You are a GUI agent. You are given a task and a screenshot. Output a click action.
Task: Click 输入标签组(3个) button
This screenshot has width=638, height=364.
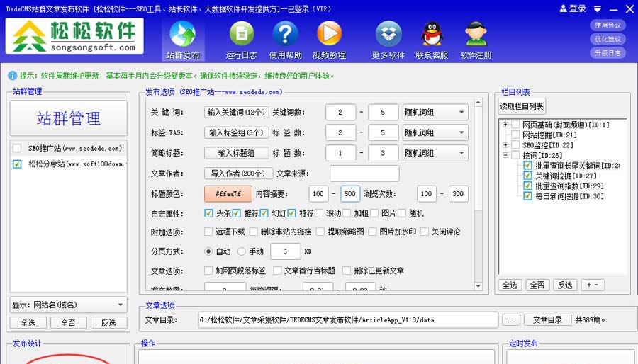coord(236,132)
